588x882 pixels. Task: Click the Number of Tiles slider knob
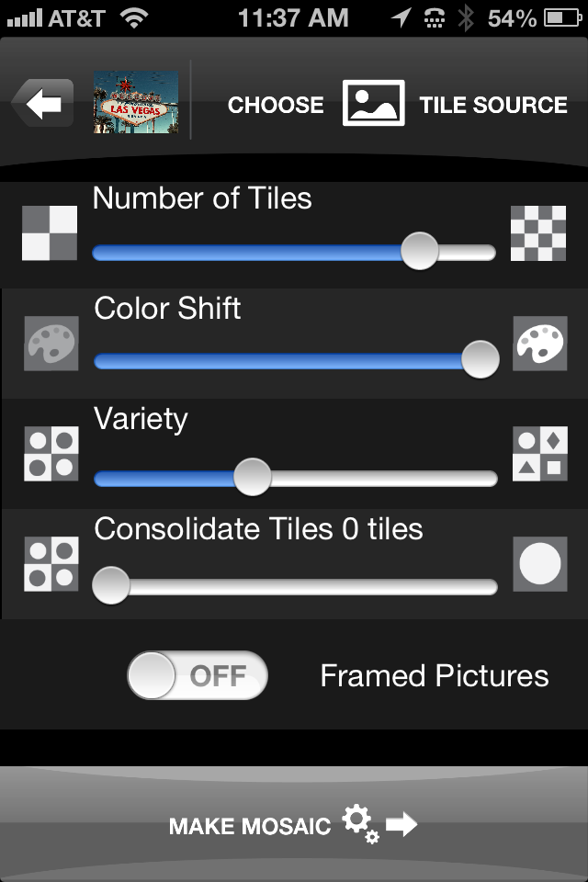click(420, 251)
